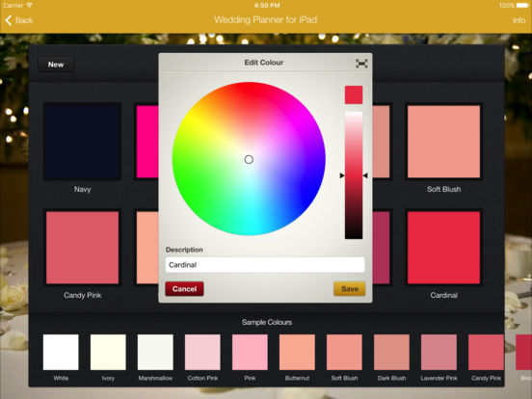Click the brightness slider marker arrows
The height and width of the screenshot is (399, 532).
[x=354, y=175]
